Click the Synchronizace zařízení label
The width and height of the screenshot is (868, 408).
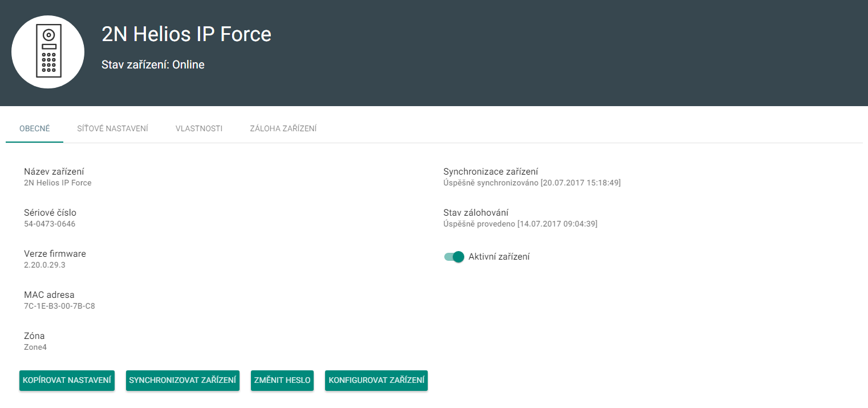click(491, 172)
